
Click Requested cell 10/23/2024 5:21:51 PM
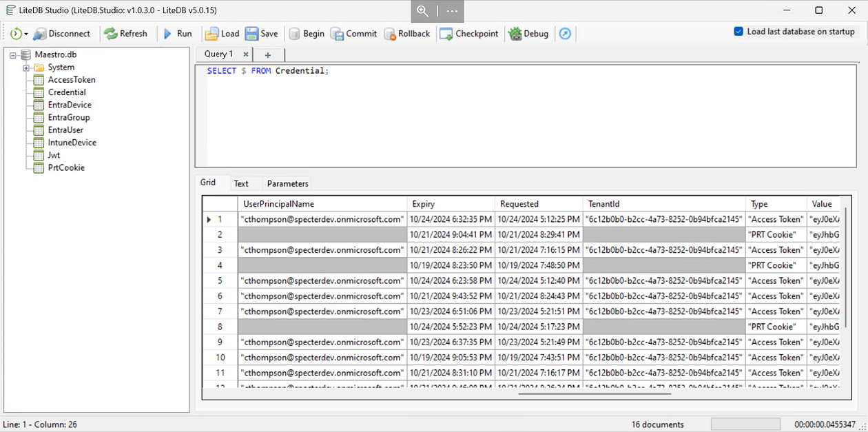coord(539,311)
